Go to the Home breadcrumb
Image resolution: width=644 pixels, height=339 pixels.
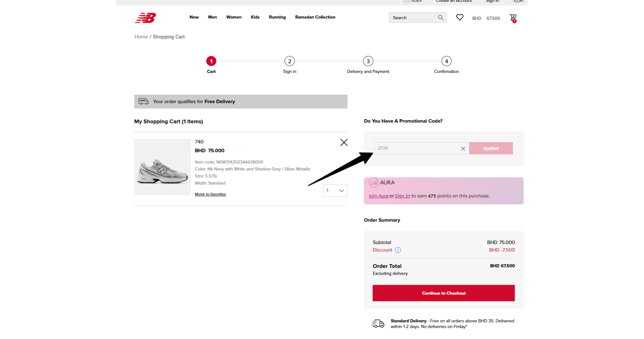click(x=141, y=37)
